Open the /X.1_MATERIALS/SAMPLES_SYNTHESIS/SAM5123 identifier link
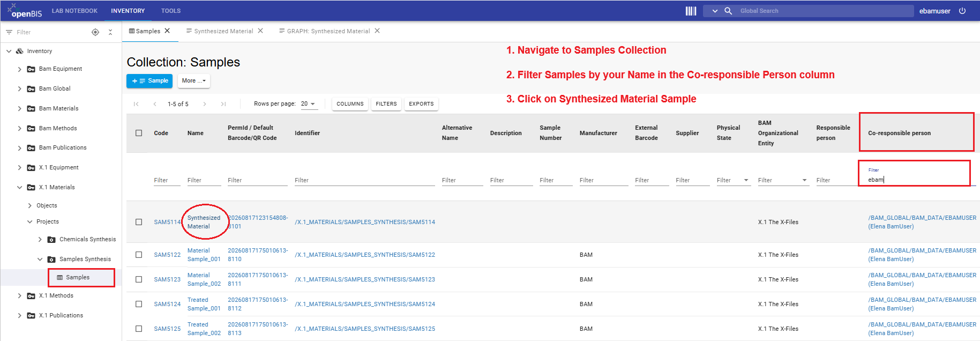The image size is (980, 341). tap(365, 279)
